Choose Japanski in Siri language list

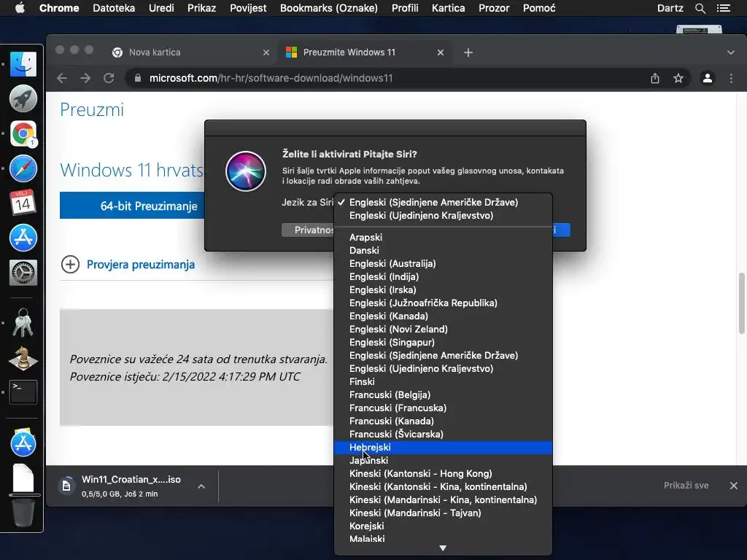pyautogui.click(x=443, y=461)
